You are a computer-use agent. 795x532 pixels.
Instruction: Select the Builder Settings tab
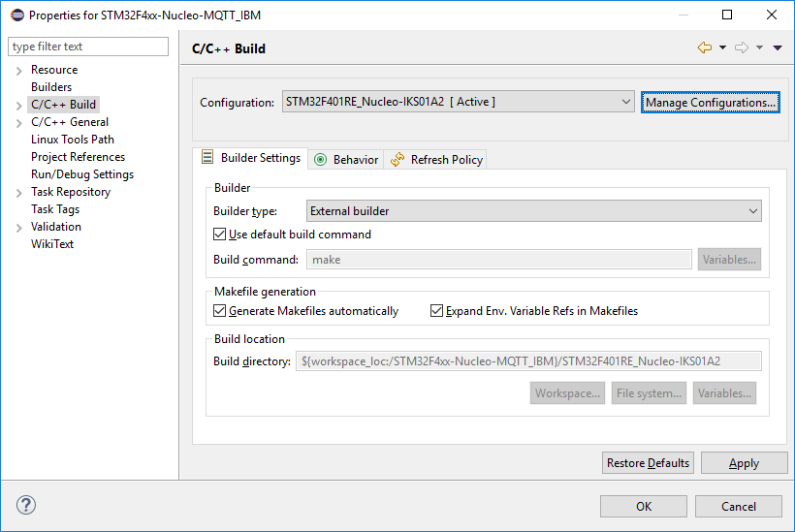click(250, 158)
